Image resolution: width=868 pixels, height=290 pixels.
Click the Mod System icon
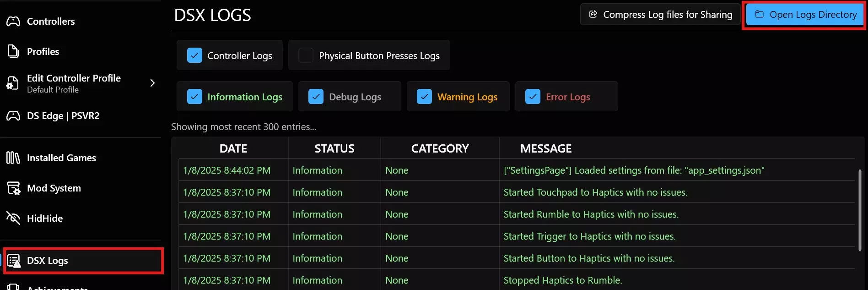(13, 188)
